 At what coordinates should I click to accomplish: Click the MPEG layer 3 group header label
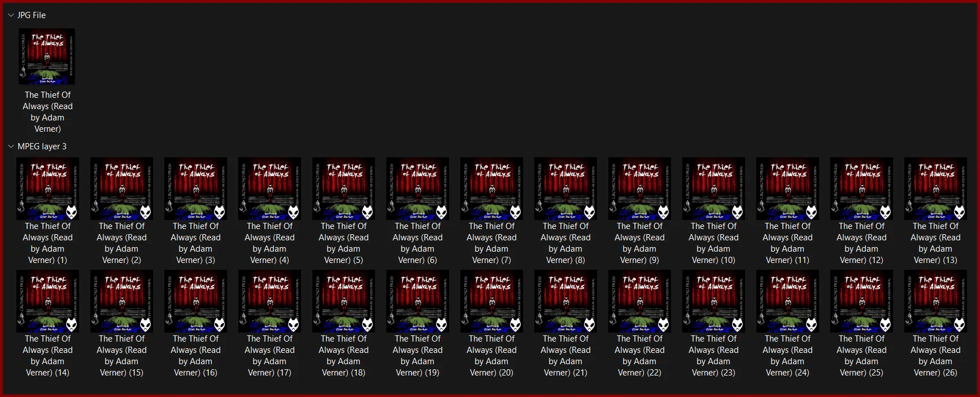click(42, 146)
